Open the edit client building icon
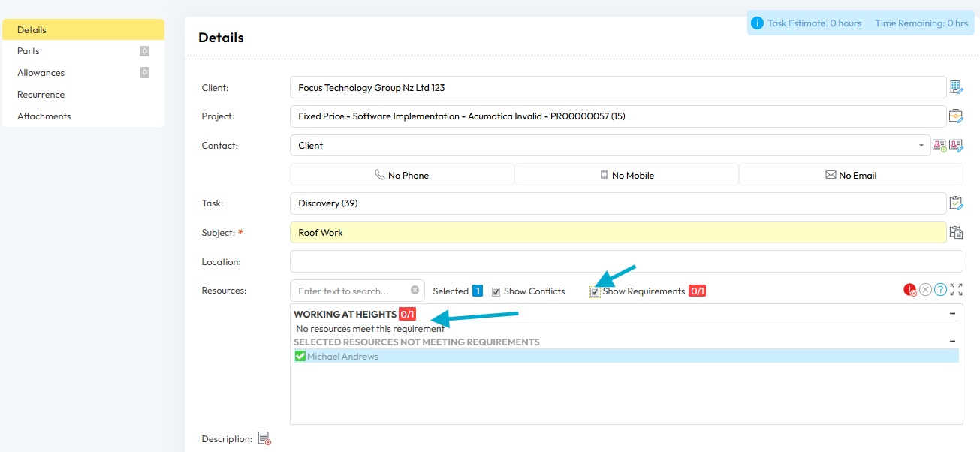980x452 pixels. [x=956, y=87]
